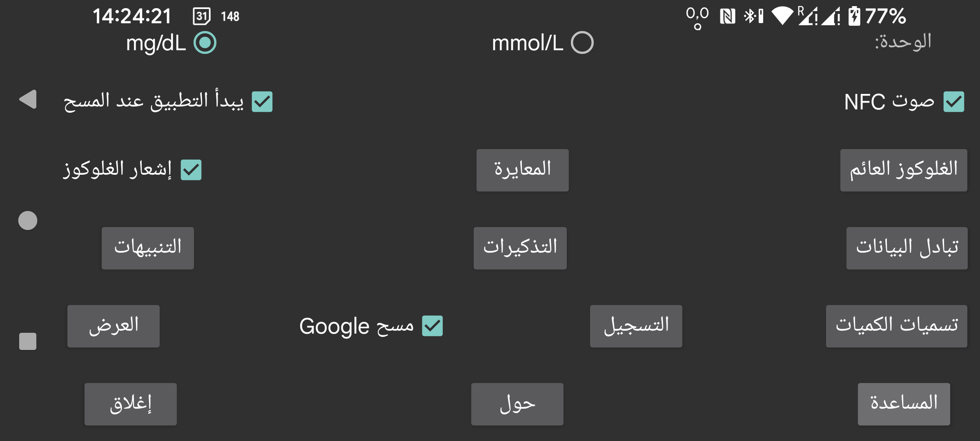
Task: Tap the calendar icon in status bar
Action: pyautogui.click(x=202, y=16)
